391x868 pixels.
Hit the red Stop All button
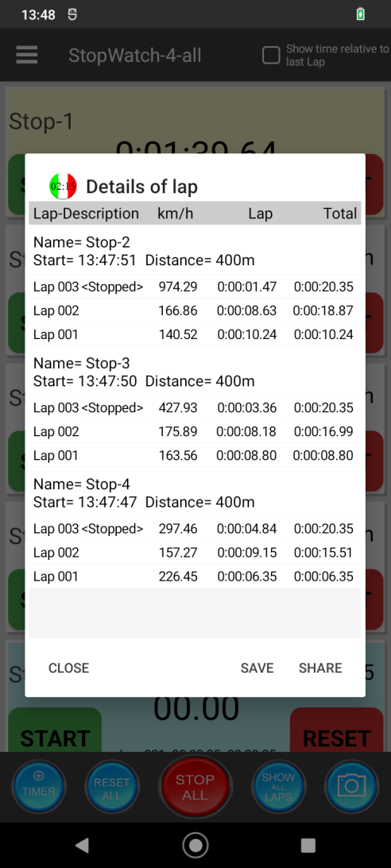195,787
